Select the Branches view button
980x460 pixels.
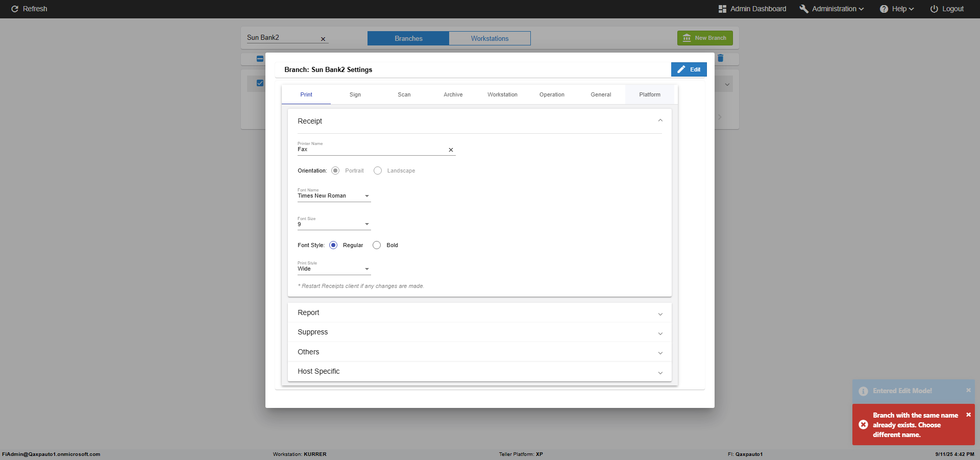(x=408, y=38)
